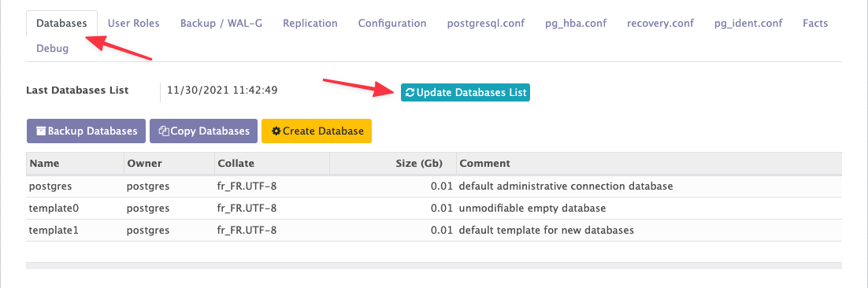Viewport: 868px width, 288px height.
Task: Switch to the recovery.conf tab
Action: click(x=660, y=24)
